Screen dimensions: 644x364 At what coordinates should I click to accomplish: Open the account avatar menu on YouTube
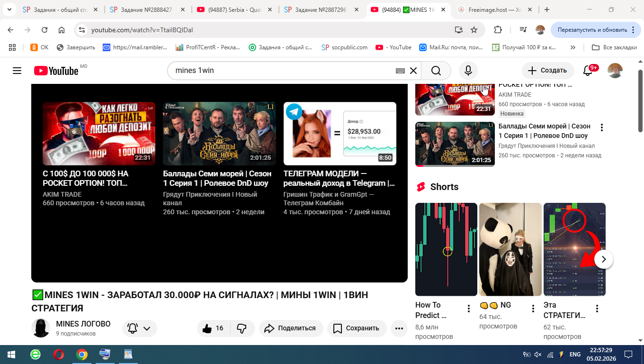pos(615,71)
